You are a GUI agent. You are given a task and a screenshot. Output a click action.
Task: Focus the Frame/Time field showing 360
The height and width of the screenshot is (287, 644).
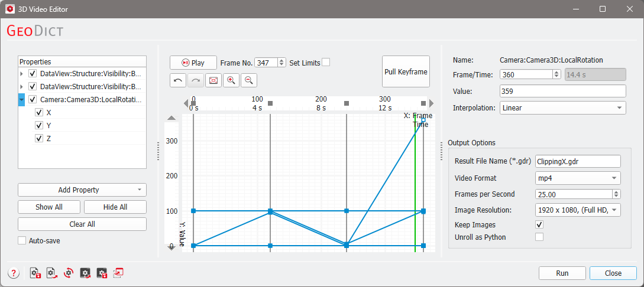tap(526, 74)
